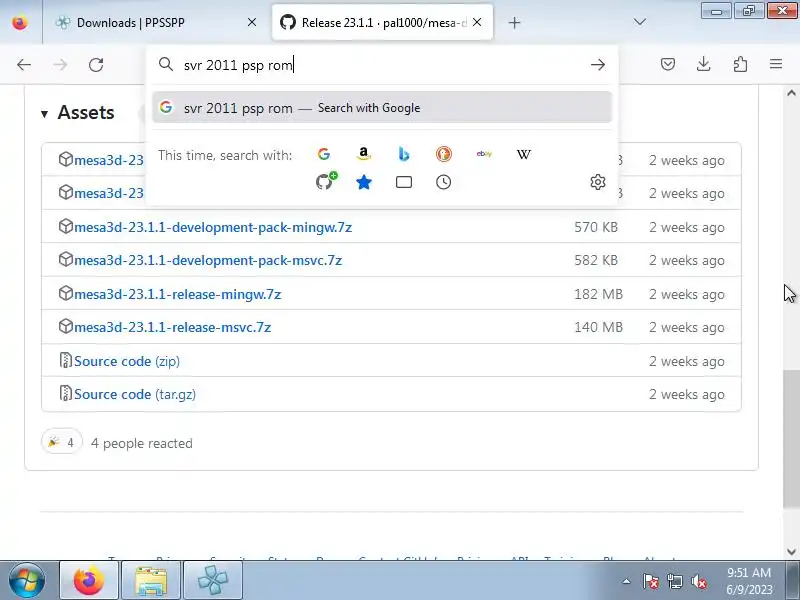Viewport: 800px width, 600px height.
Task: Open Action Center flag tray icon
Action: click(651, 581)
